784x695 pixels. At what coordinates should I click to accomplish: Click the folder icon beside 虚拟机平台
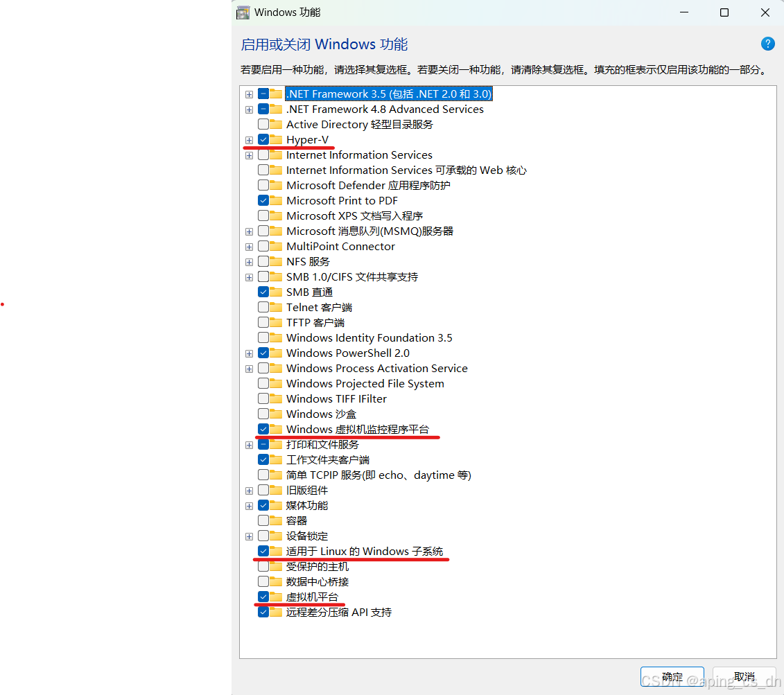276,597
